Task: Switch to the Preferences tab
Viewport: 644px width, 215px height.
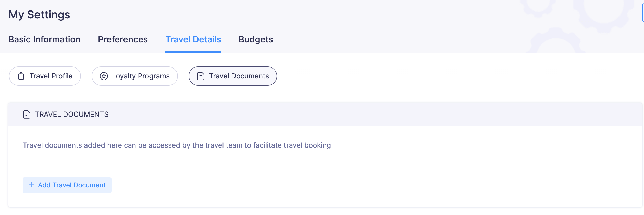Action: [x=123, y=39]
